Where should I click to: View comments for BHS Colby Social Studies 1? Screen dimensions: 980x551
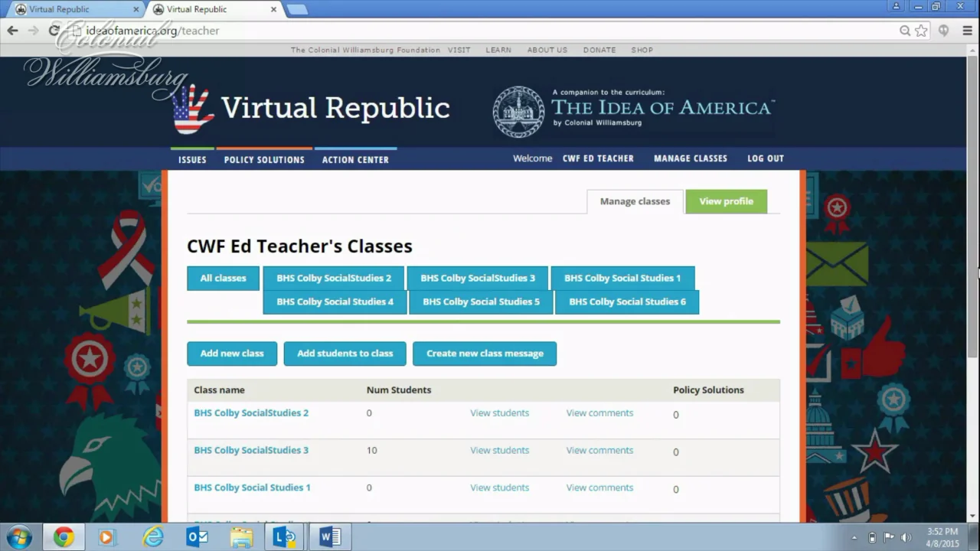click(599, 487)
